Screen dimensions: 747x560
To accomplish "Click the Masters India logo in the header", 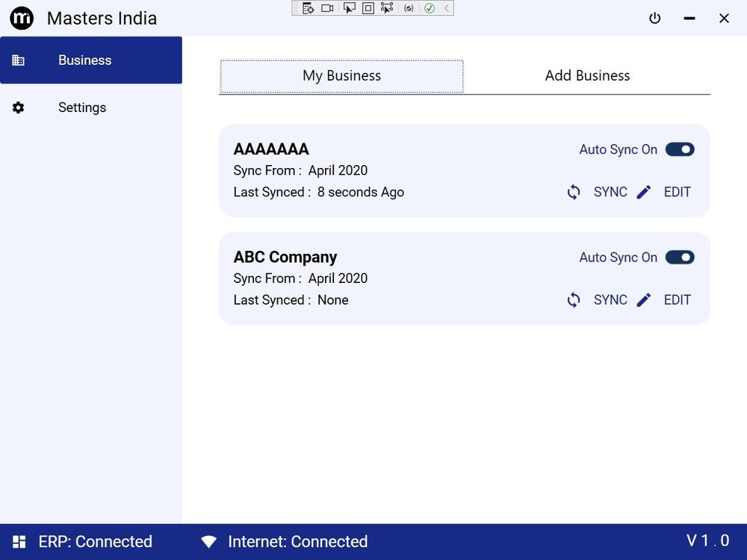I will point(21,18).
